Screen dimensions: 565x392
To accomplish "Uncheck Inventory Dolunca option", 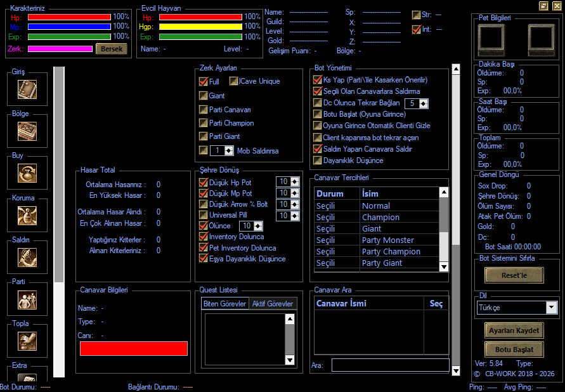I will (x=203, y=237).
